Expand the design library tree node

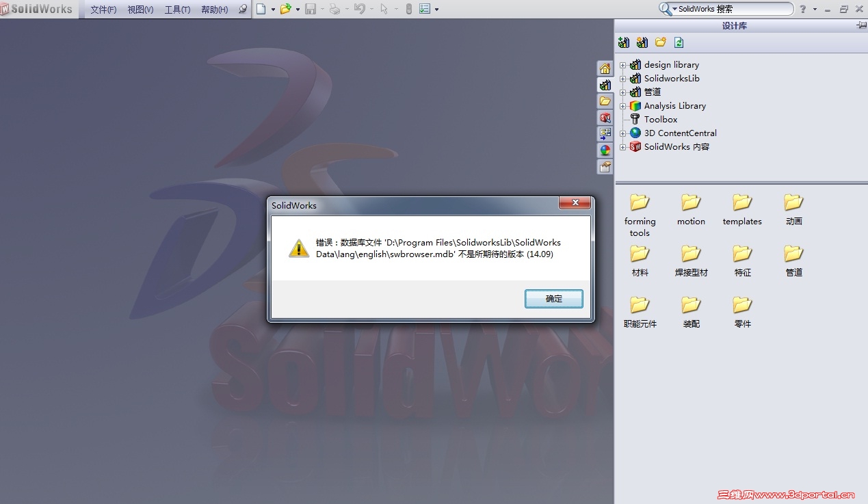click(623, 65)
